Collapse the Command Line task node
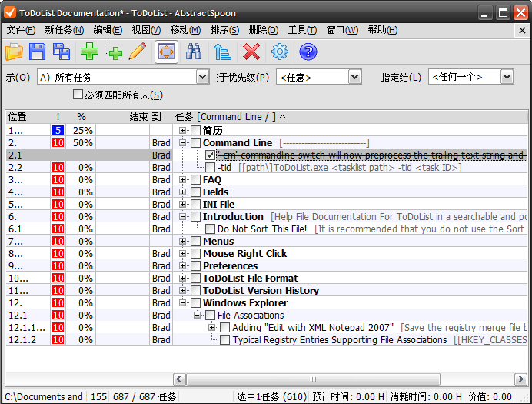Screen dimensions: 532x404 click(182, 143)
